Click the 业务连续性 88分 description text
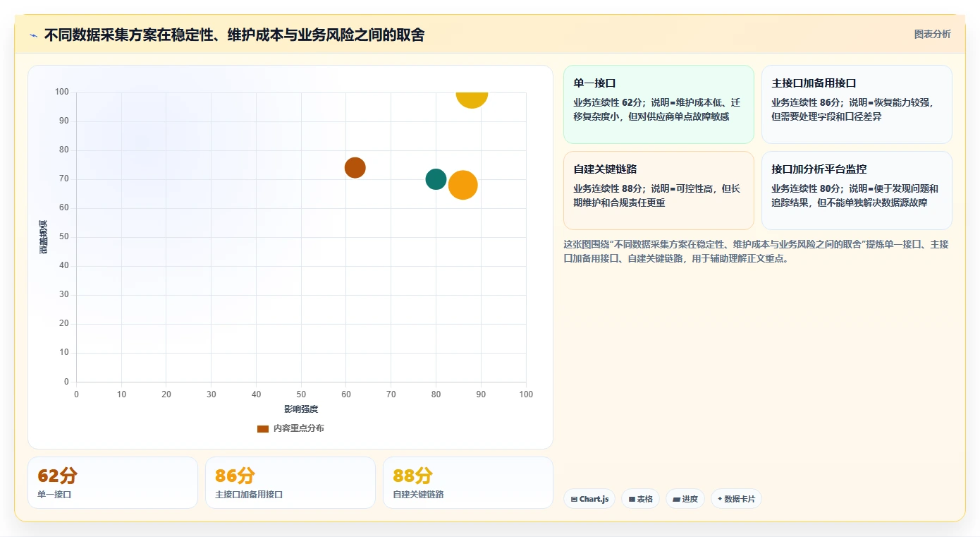980x537 pixels. 656,195
